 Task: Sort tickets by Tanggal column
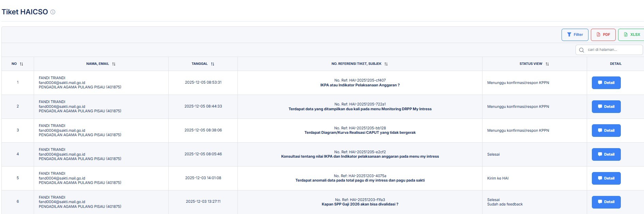tap(213, 64)
